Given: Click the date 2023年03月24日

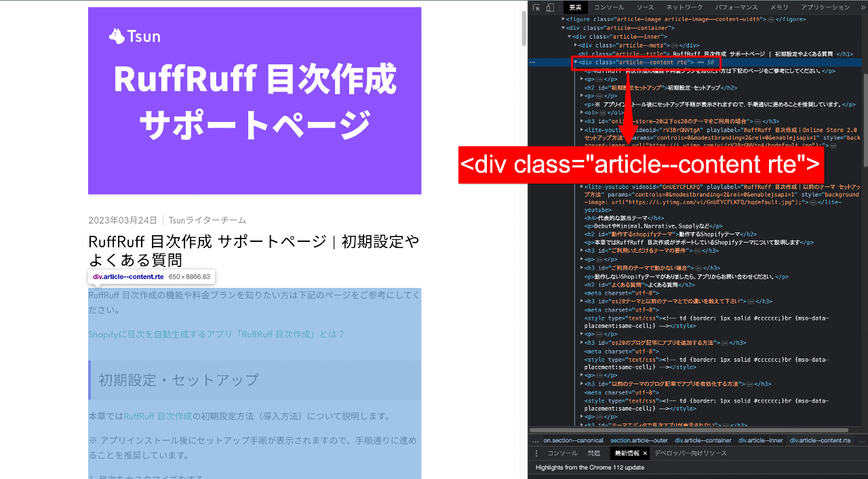Looking at the screenshot, I should point(123,220).
